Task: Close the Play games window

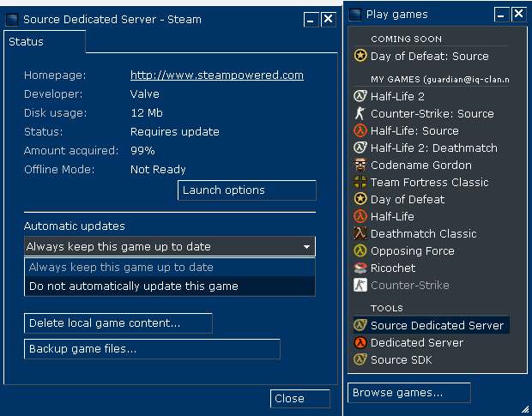Action: 519,15
